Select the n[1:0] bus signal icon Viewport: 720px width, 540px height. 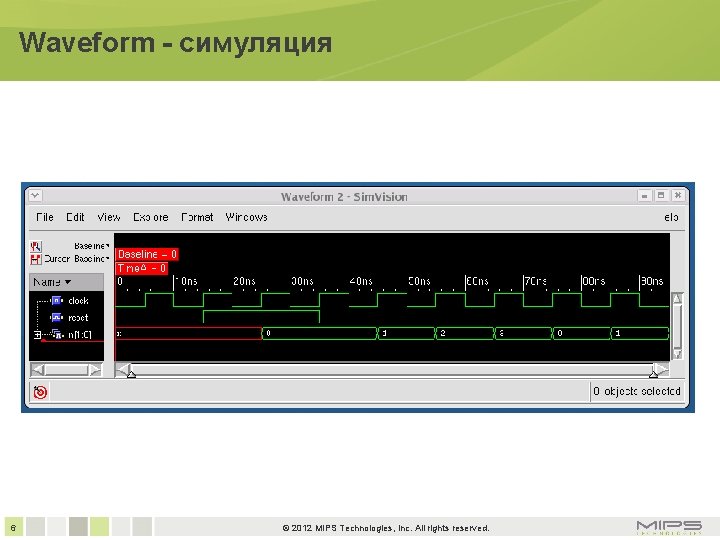[57, 334]
